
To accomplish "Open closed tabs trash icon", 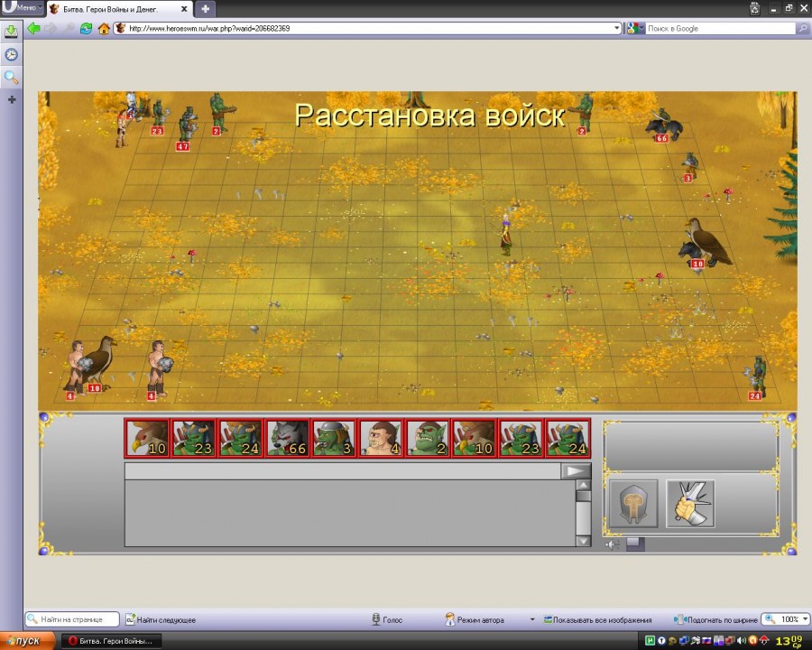I will pos(755,8).
